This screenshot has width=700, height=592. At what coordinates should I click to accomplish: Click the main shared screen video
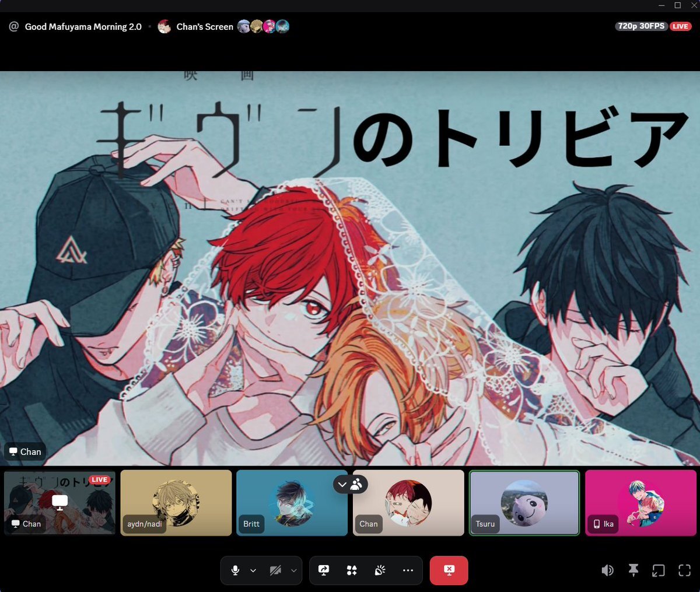[x=350, y=268]
